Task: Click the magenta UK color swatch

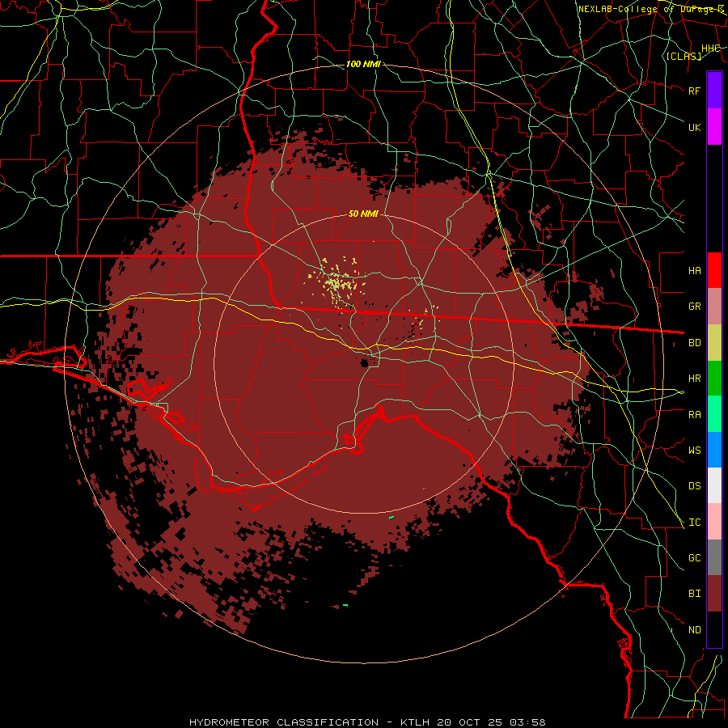Action: [x=714, y=127]
